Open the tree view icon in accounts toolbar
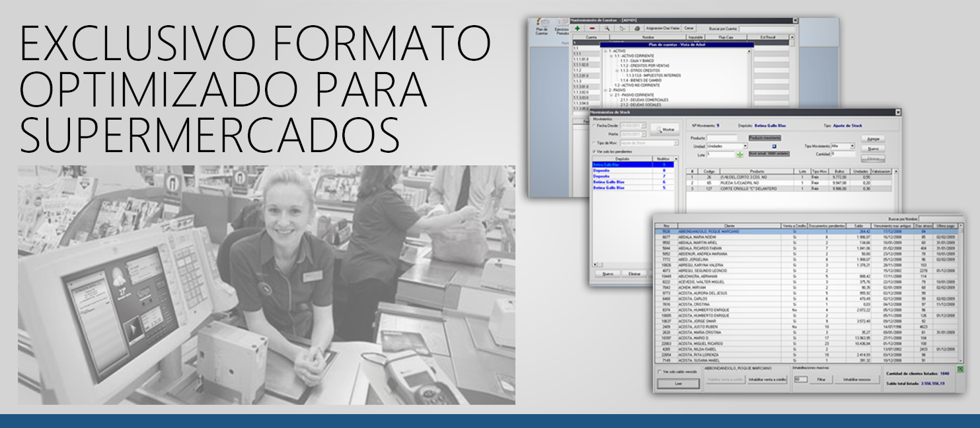The width and height of the screenshot is (980, 428). [621, 28]
